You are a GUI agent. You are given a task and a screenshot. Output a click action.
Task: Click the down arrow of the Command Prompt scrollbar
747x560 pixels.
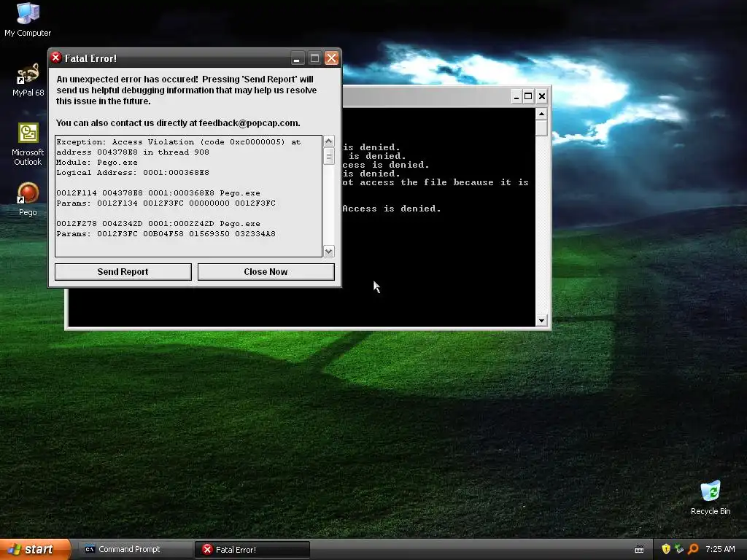(541, 321)
